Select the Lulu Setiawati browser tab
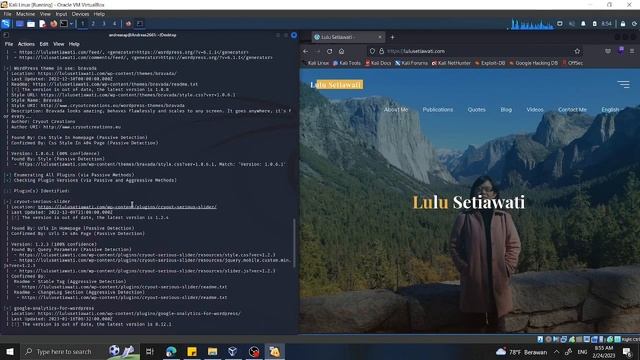This screenshot has width=640, height=360. (348, 37)
